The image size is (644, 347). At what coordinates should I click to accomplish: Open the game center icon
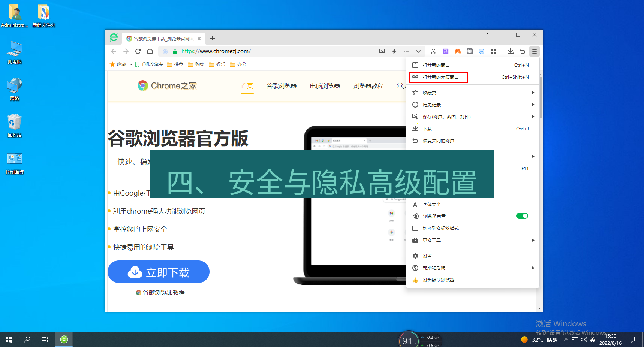pyautogui.click(x=458, y=51)
